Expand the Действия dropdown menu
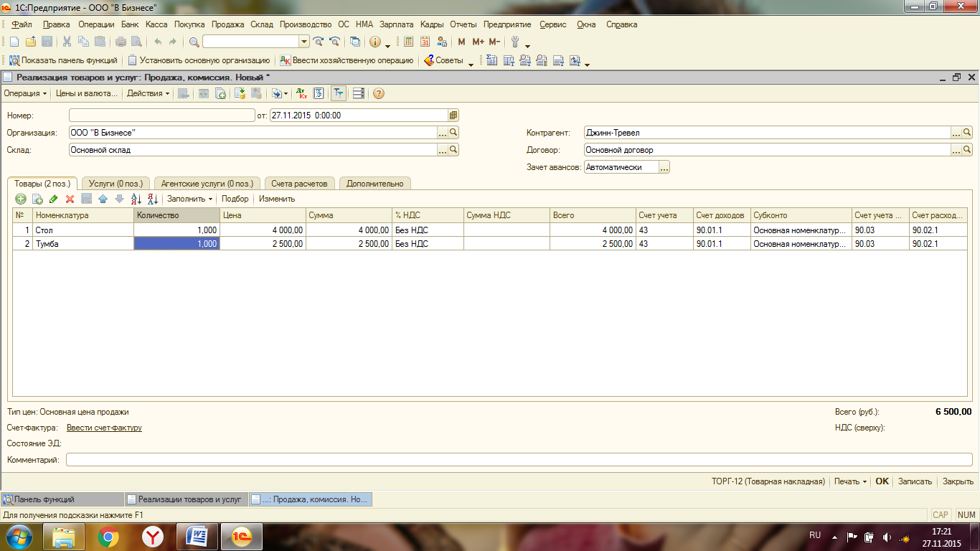Viewport: 980px width, 551px height. pyautogui.click(x=149, y=93)
